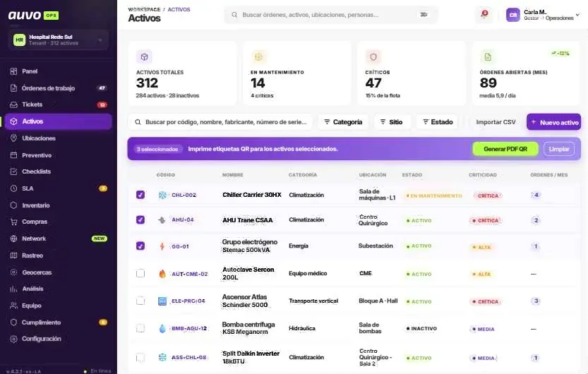The width and height of the screenshot is (588, 374).
Task: Check the ELE-PRC-04 row checkbox
Action: tap(140, 301)
